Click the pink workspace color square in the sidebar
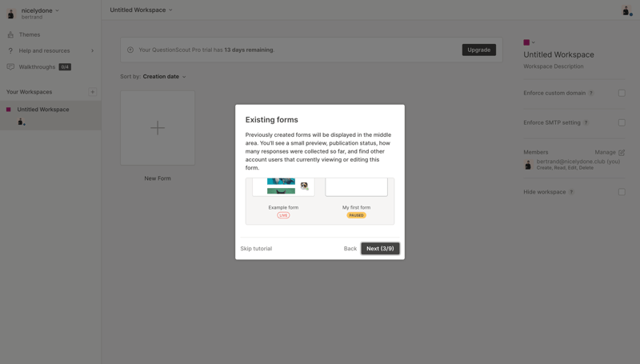Image resolution: width=640 pixels, height=364 pixels. pyautogui.click(x=9, y=110)
